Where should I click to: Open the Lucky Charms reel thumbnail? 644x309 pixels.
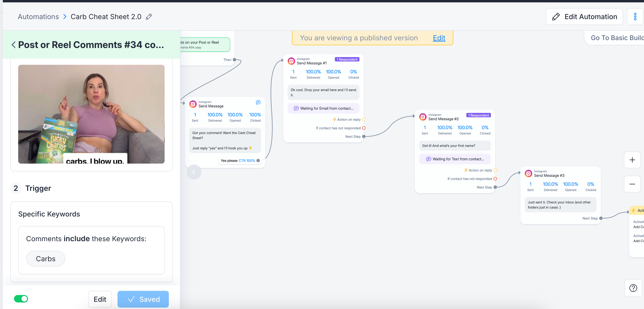[91, 114]
